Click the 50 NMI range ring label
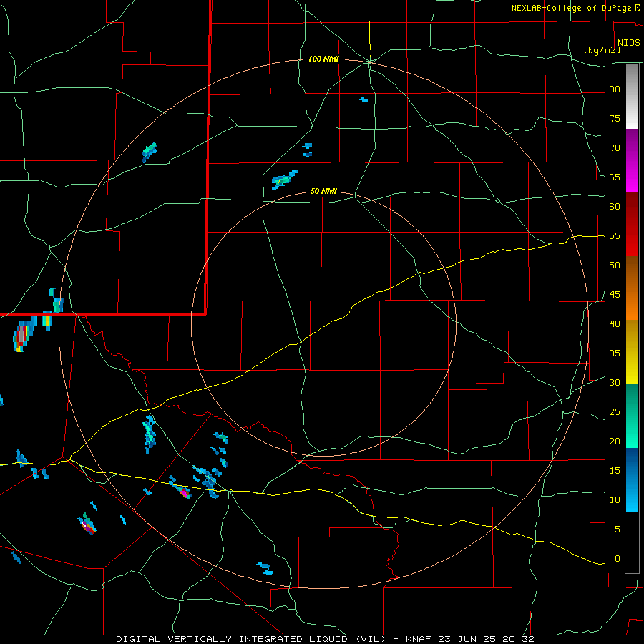The height and width of the screenshot is (644, 644). [x=323, y=191]
